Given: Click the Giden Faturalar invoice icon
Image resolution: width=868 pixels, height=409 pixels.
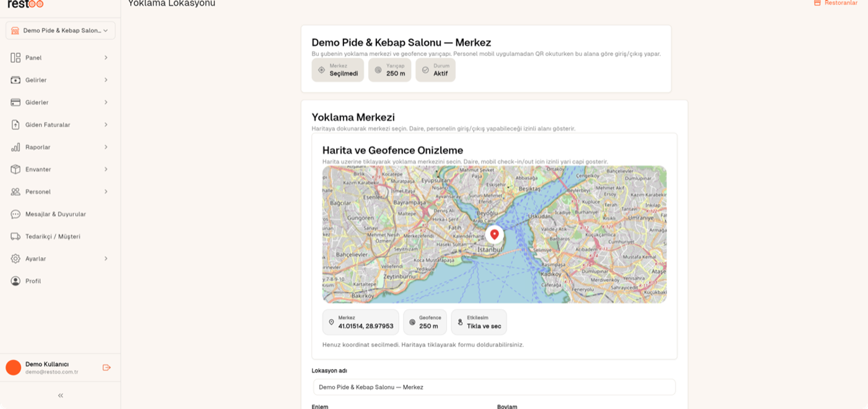Looking at the screenshot, I should tap(15, 125).
